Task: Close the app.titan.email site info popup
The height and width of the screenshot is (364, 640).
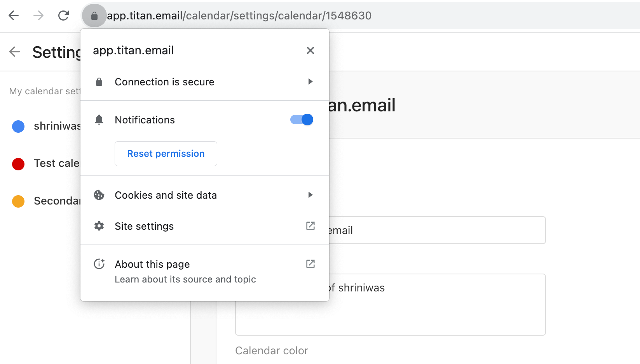Action: (x=310, y=50)
